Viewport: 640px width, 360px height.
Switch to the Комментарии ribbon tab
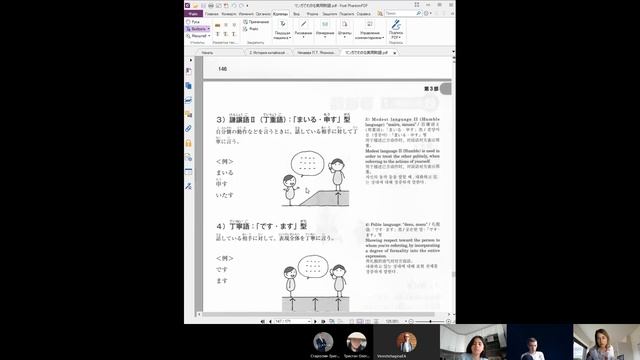[x=280, y=14]
